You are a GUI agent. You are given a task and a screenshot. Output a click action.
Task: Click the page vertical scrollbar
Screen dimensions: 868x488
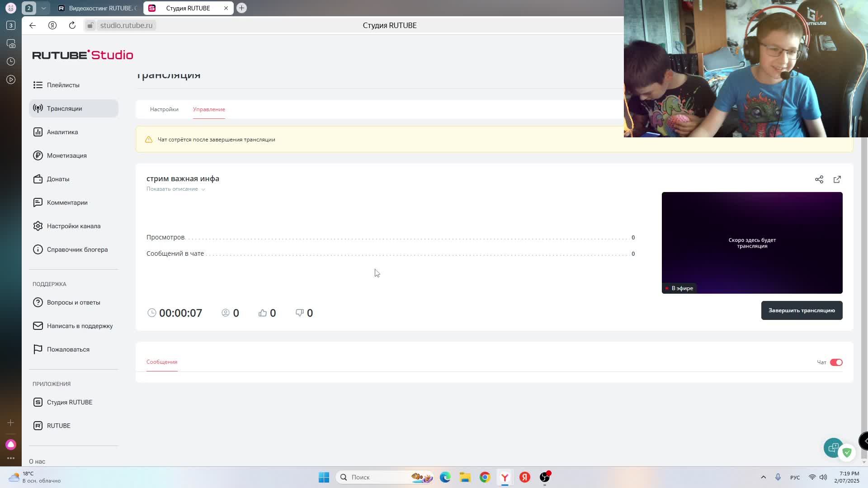pos(864,294)
